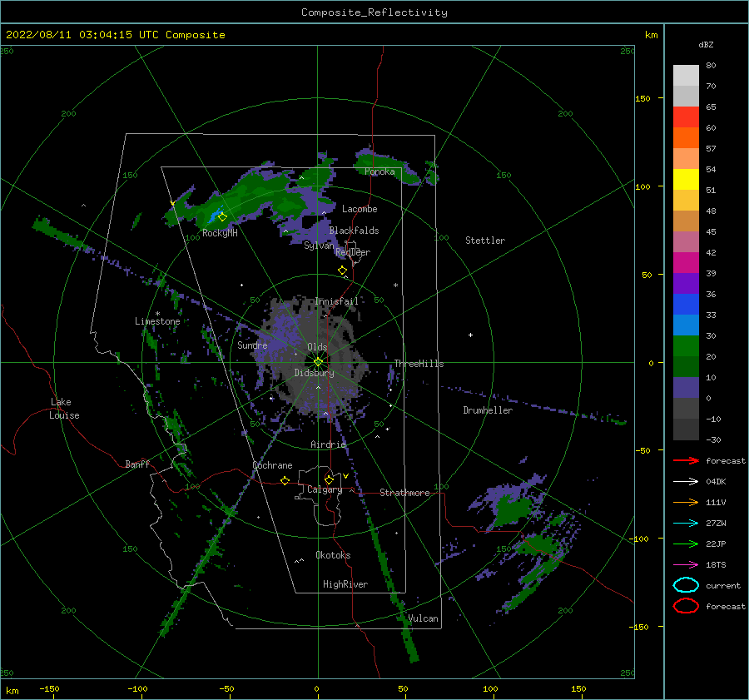Click the Banff town label

(137, 464)
